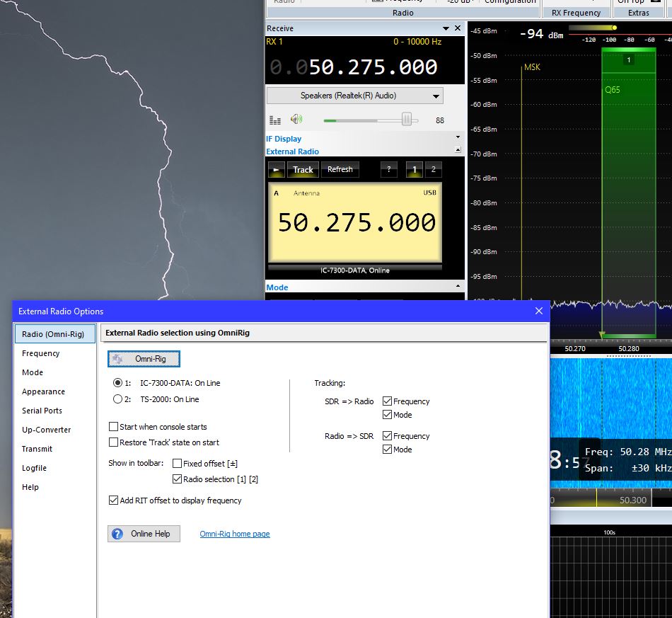Click the Refresh button
The height and width of the screenshot is (618, 672).
click(x=340, y=170)
